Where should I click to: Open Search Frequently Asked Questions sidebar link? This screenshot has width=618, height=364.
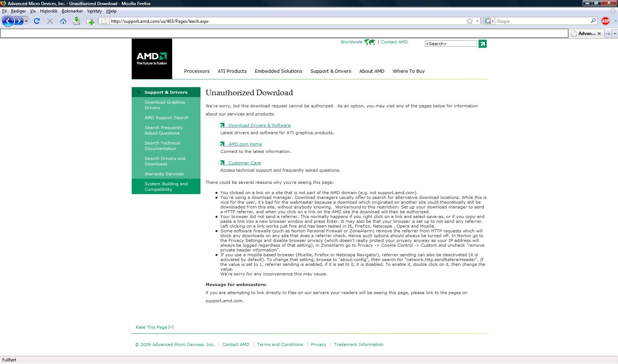pyautogui.click(x=164, y=131)
